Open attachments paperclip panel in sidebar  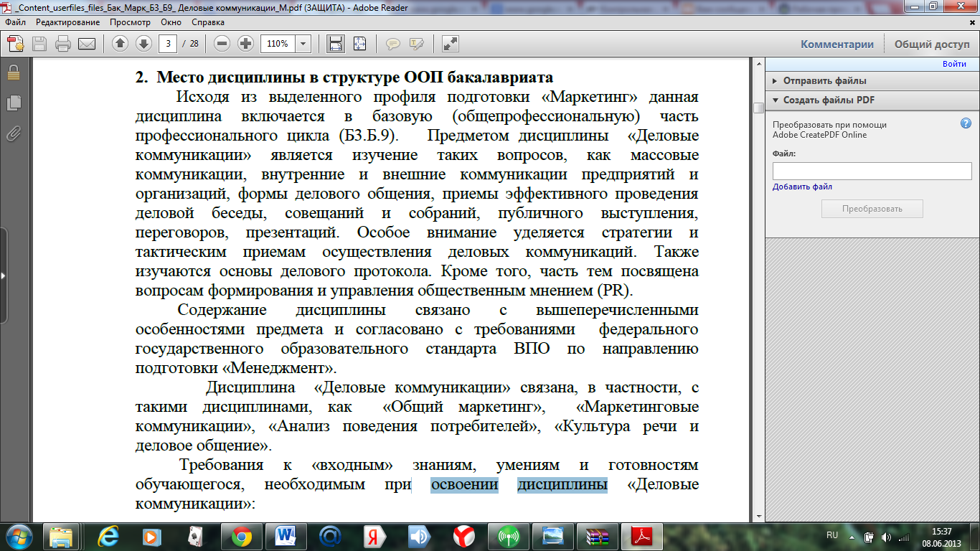[13, 133]
